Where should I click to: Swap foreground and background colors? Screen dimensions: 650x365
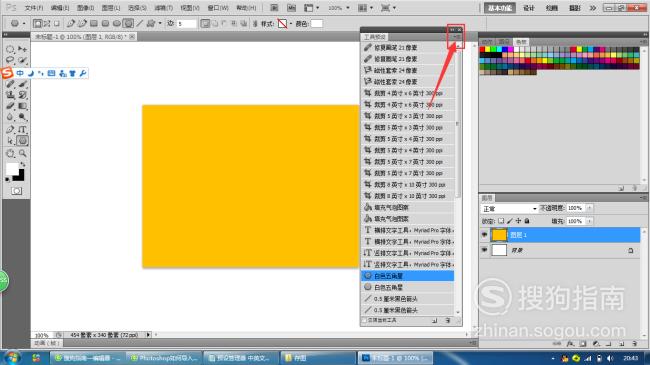click(x=22, y=164)
